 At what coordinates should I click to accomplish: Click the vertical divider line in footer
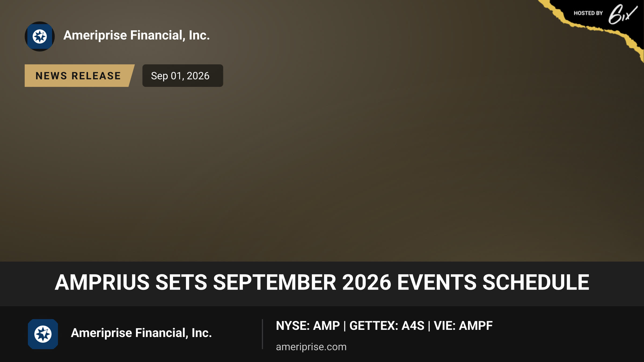(262, 334)
